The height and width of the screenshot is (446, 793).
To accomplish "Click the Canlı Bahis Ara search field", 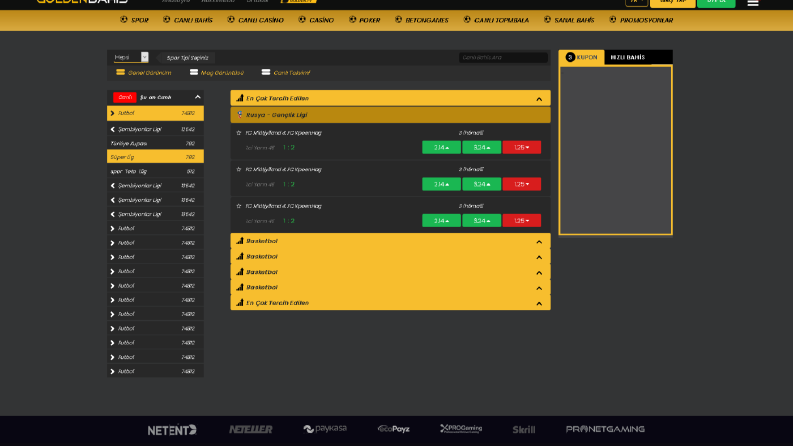I will pyautogui.click(x=503, y=57).
